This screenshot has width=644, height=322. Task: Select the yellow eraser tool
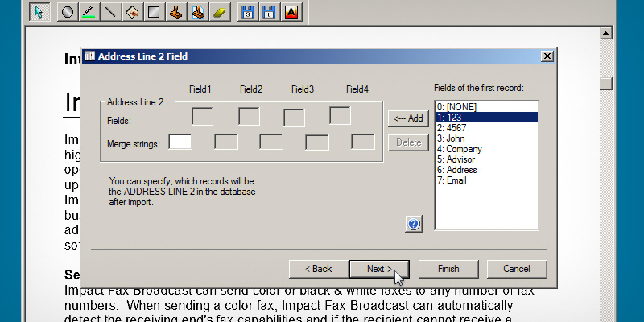tap(220, 12)
